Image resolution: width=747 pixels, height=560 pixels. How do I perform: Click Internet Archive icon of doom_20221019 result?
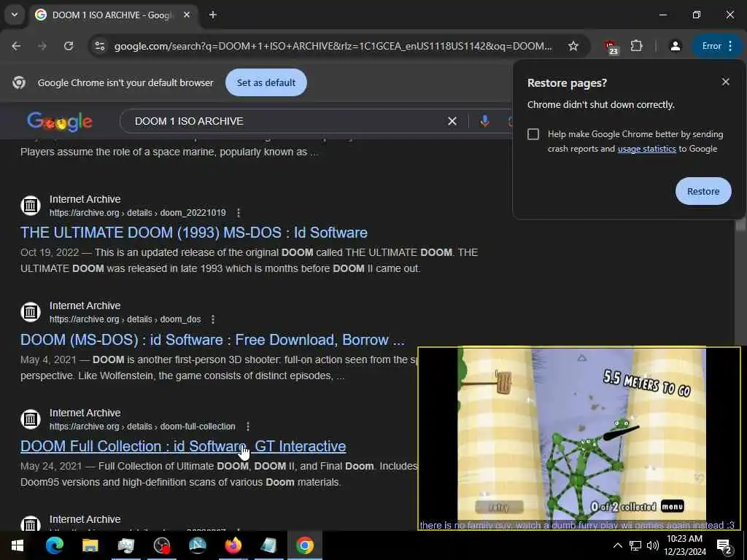(x=31, y=206)
